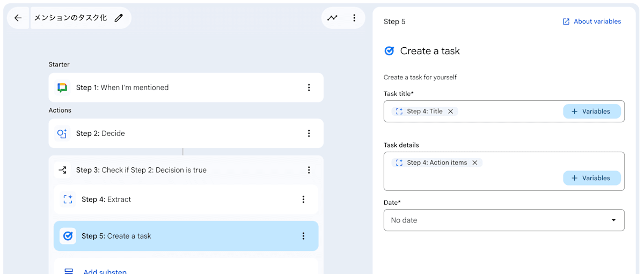This screenshot has height=274, width=644.
Task: Open Step 3 three-dot options menu
Action: [309, 170]
